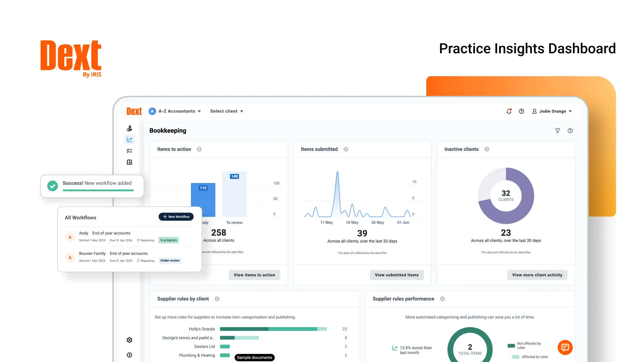Select the insights chart sidebar icon
644x362 pixels.
pyautogui.click(x=129, y=139)
